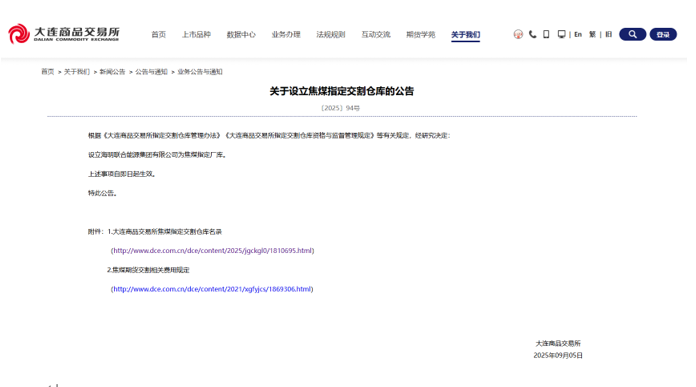Image resolution: width=696 pixels, height=387 pixels.
Task: Go to 公告与通知 in breadcrumb
Action: [x=151, y=71]
